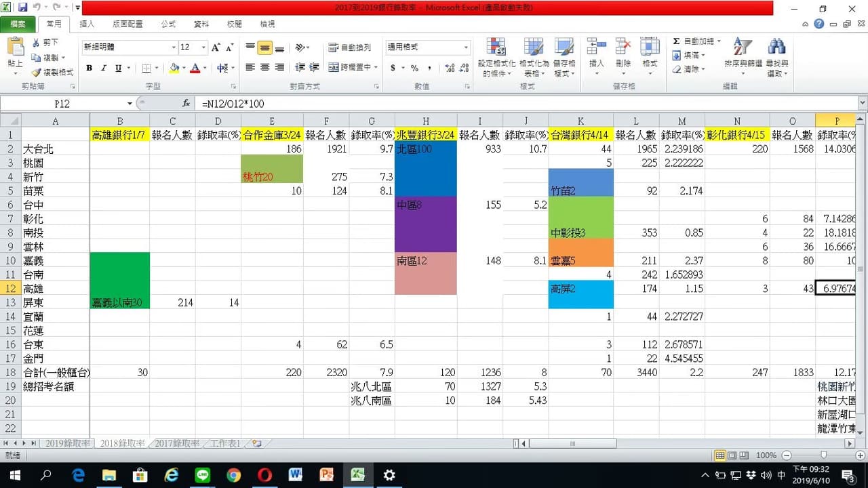Click the Find & Select (尋找與選取) button
868x488 pixels.
[777, 57]
